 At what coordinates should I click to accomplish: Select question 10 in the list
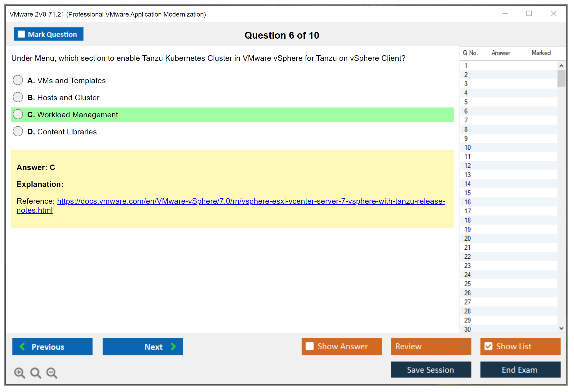(467, 147)
